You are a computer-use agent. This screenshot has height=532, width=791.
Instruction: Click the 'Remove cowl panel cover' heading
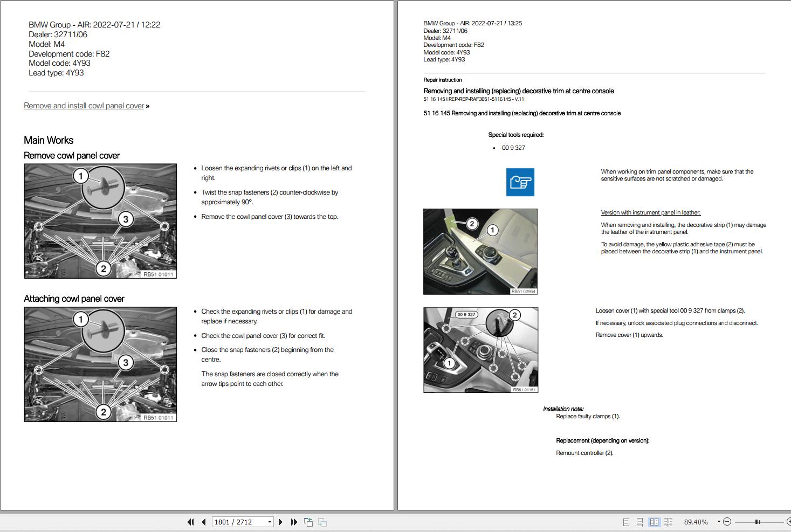(72, 156)
